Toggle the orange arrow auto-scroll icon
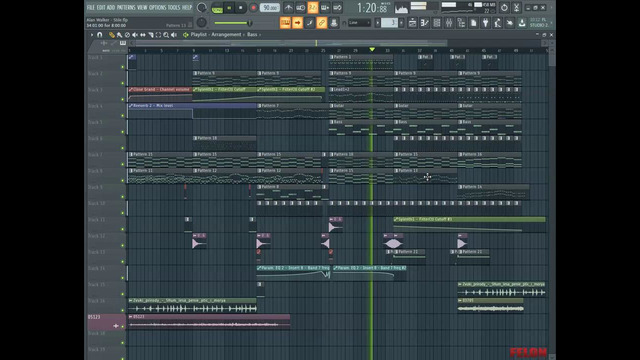 [298, 23]
